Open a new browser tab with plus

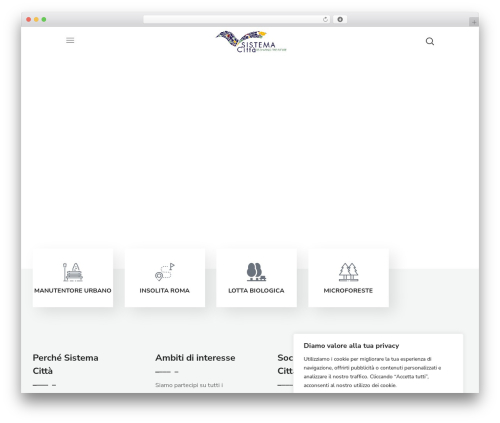click(474, 22)
